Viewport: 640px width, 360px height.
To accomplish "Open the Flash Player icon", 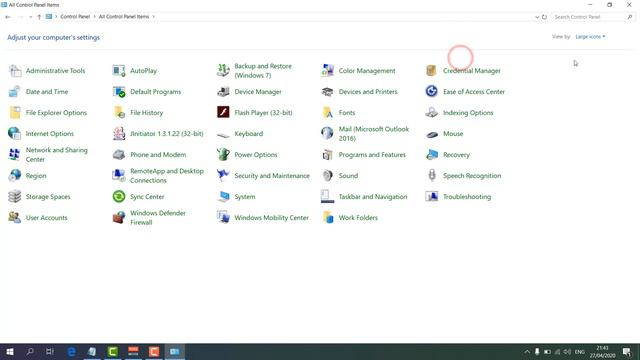I will (223, 113).
